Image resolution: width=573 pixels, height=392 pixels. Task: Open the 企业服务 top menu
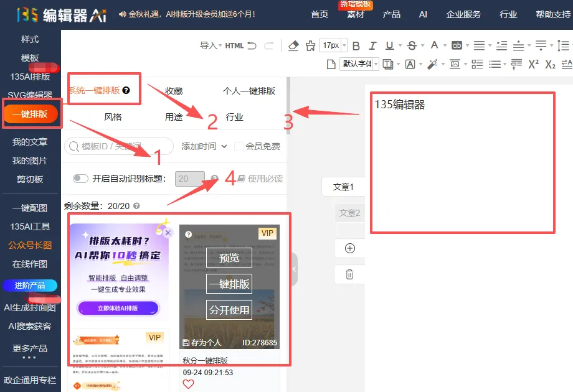pos(463,14)
